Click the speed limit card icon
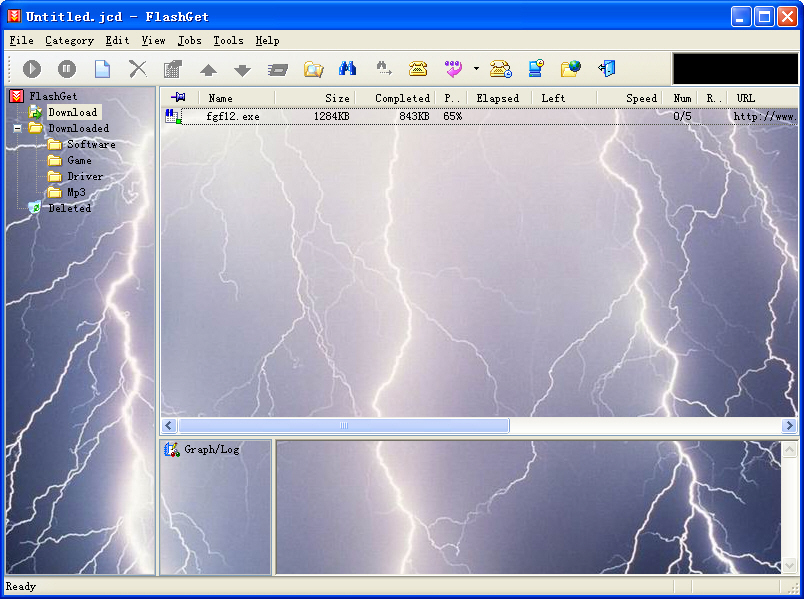Image resolution: width=804 pixels, height=599 pixels. (277, 69)
